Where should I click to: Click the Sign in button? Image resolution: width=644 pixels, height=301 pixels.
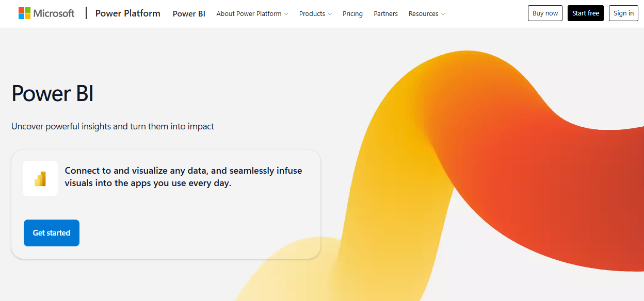pyautogui.click(x=624, y=13)
